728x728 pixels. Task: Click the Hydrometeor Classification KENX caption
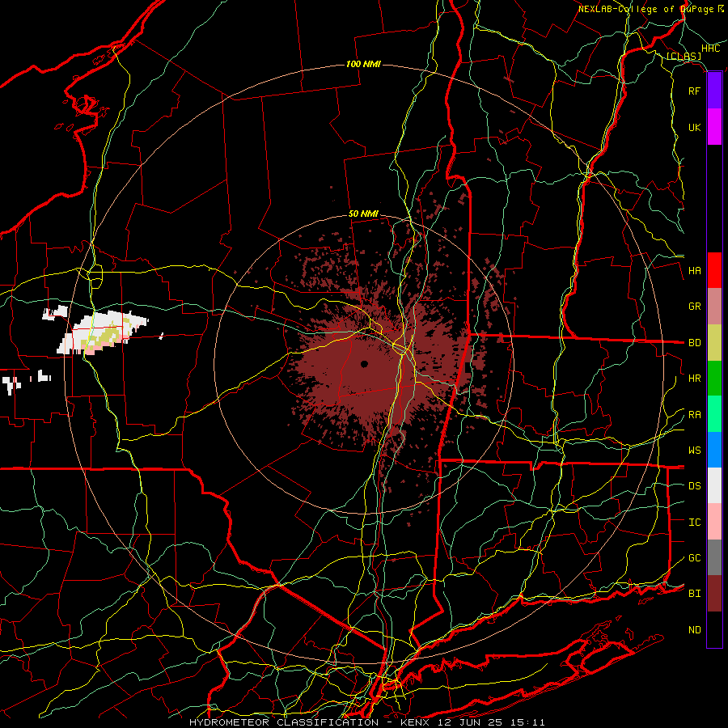[366, 722]
